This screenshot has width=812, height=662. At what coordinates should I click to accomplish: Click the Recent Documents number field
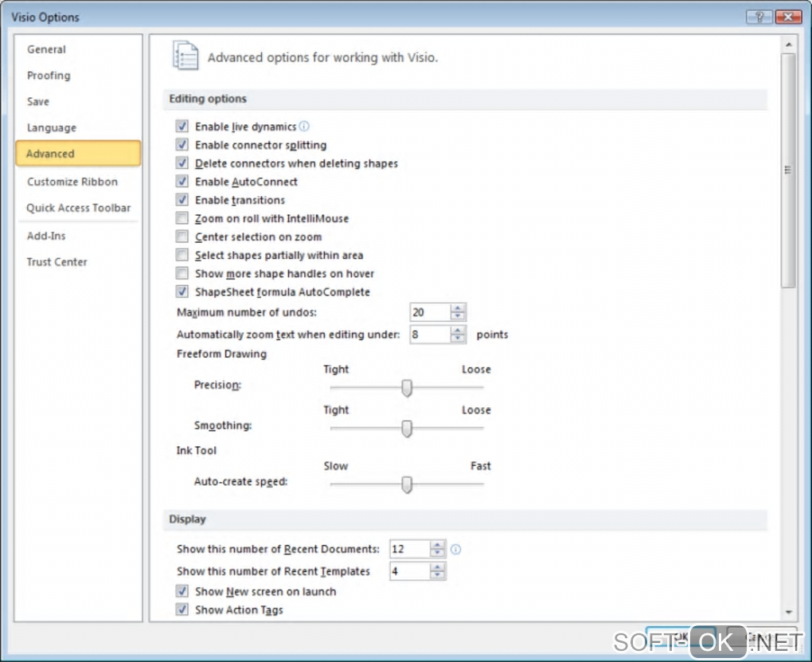click(x=410, y=549)
